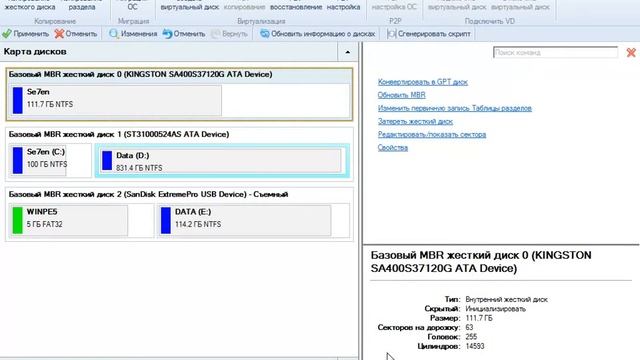Click the properties pane disk 0 title
The image size is (640, 360).
pos(481,262)
